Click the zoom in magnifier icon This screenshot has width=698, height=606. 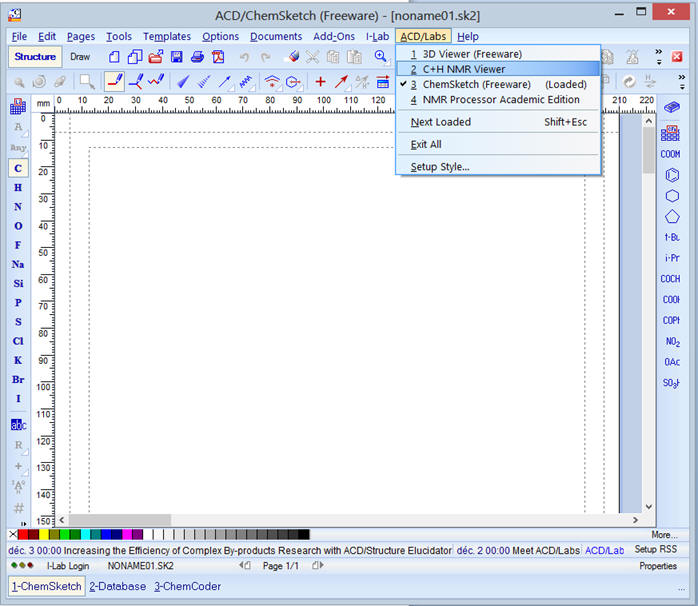click(x=381, y=57)
